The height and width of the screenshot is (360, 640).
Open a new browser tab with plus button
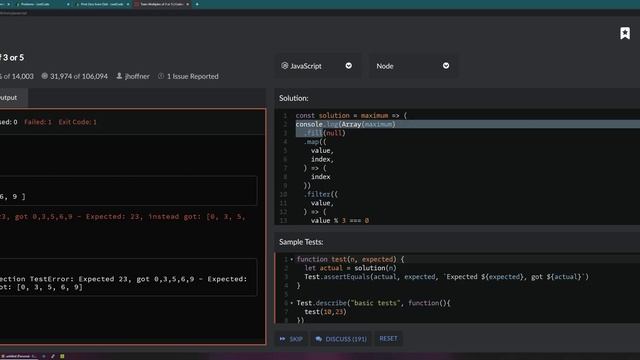click(197, 4)
